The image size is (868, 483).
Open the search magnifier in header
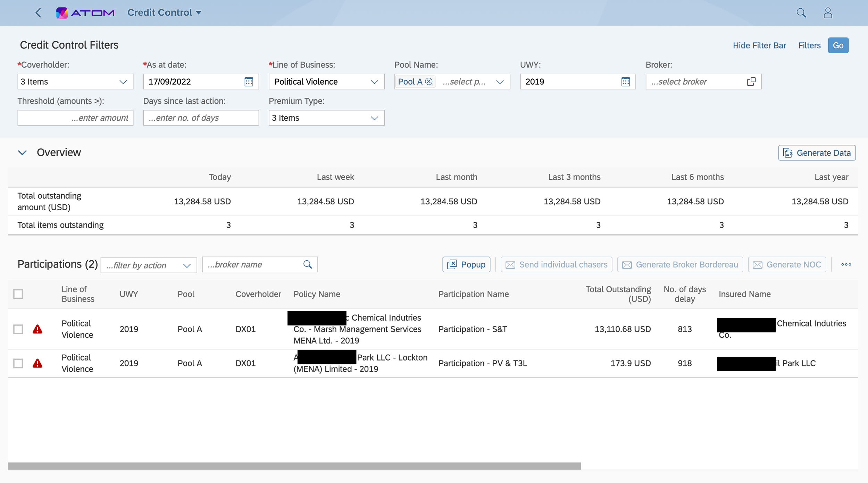pyautogui.click(x=801, y=13)
